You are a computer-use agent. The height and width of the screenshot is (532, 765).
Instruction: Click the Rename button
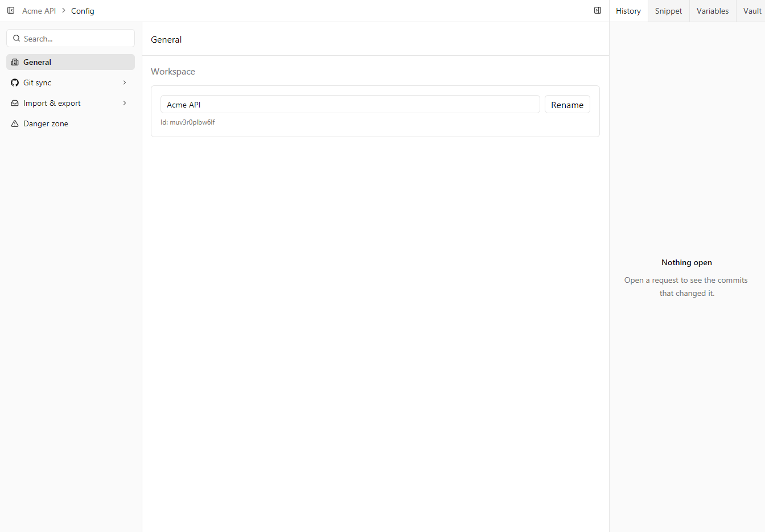click(x=567, y=105)
